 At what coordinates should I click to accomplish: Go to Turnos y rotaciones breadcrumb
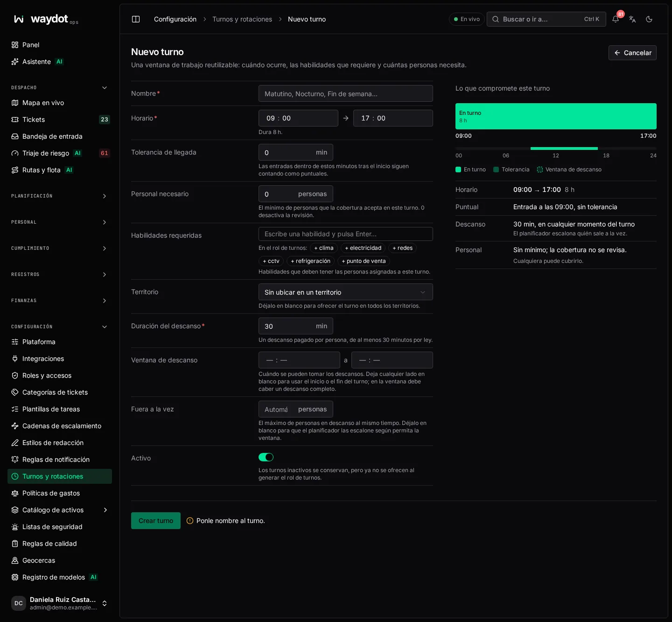(242, 19)
